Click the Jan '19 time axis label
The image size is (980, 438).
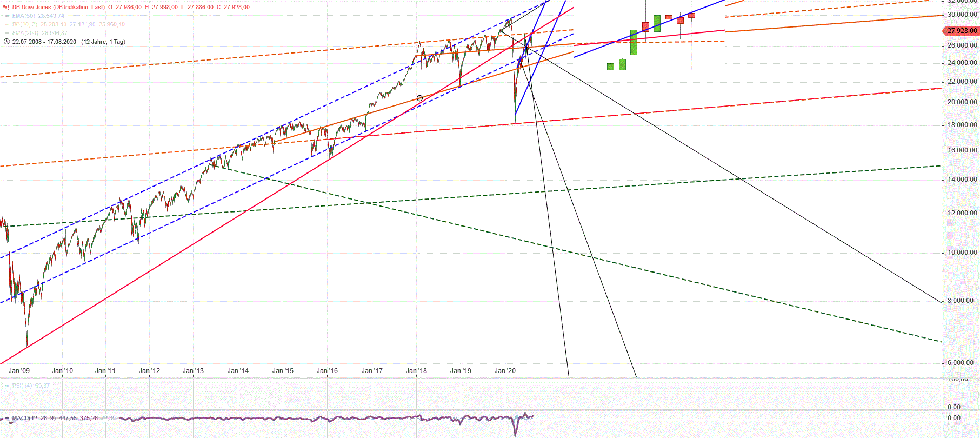point(461,371)
